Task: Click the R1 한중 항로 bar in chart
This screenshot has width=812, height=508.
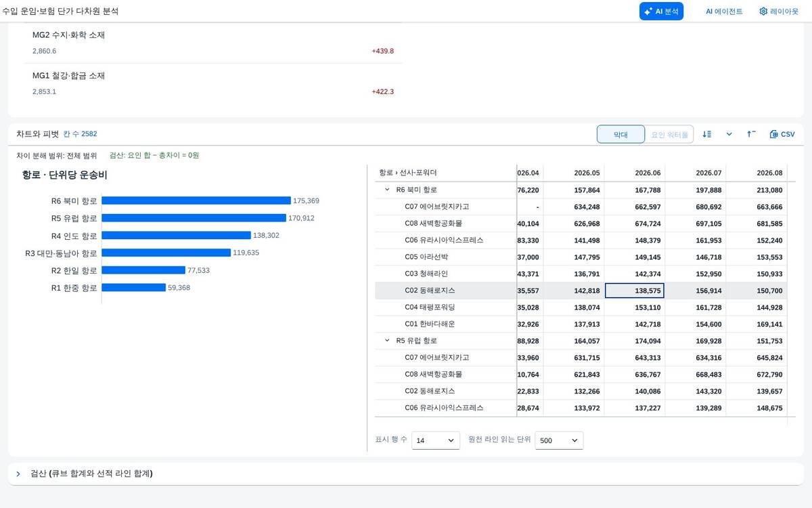Action: pos(134,287)
